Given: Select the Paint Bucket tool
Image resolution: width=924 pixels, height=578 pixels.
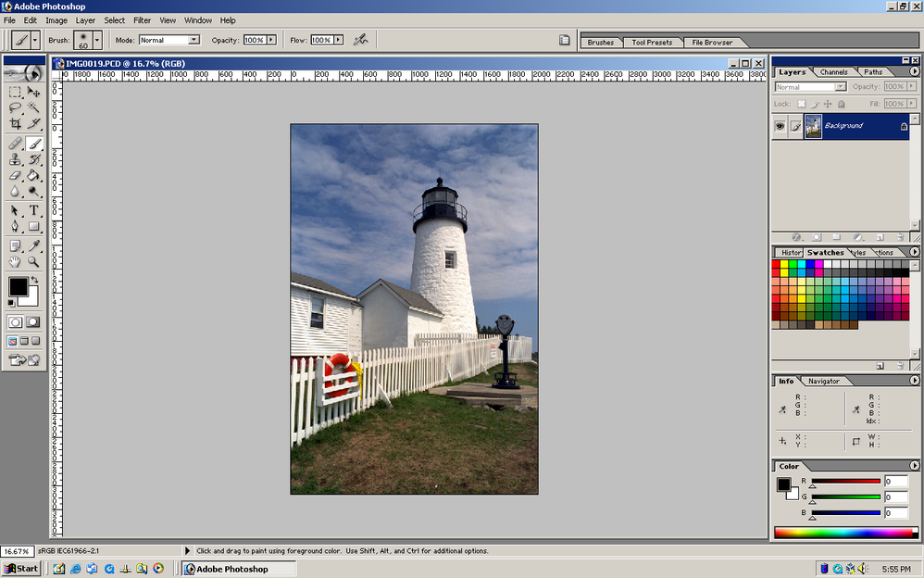Looking at the screenshot, I should pyautogui.click(x=33, y=175).
